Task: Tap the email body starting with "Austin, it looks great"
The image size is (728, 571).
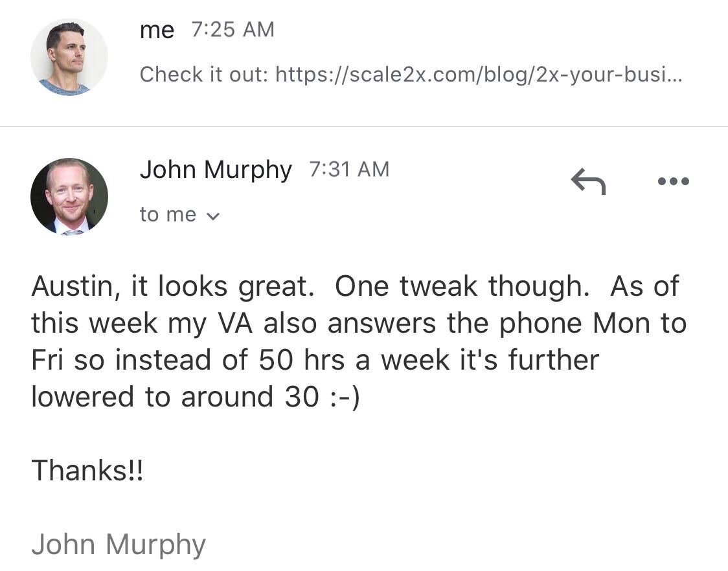Action: [358, 341]
